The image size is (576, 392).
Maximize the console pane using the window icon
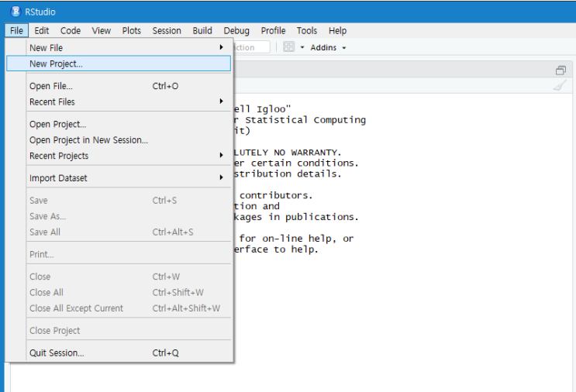click(560, 70)
